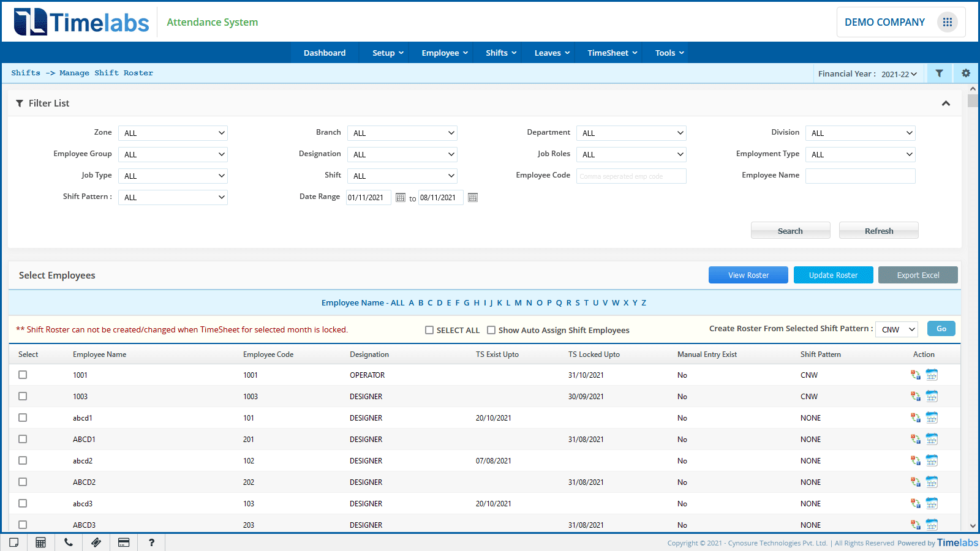Open the Date Range end calendar picker
Image resolution: width=980 pixels, height=551 pixels.
coord(473,198)
